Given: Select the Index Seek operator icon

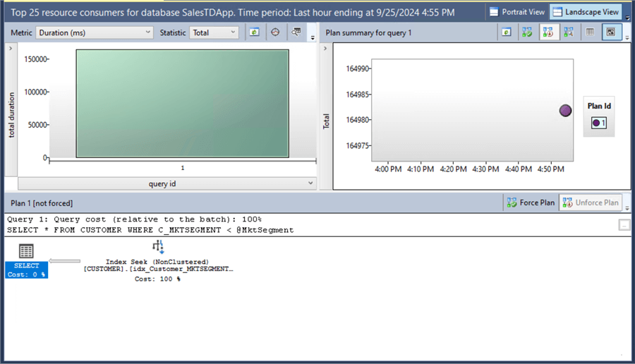Looking at the screenshot, I should tap(158, 247).
